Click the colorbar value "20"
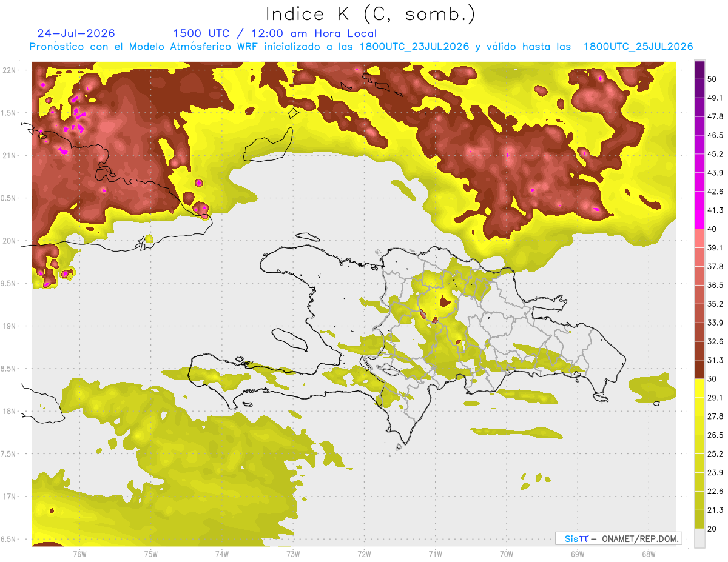Screen dimensions: 728x562 (x=712, y=529)
